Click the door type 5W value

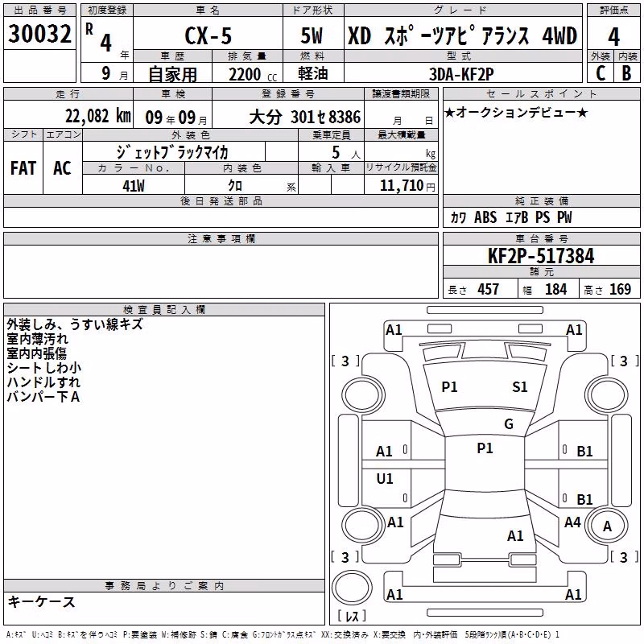coord(312,35)
